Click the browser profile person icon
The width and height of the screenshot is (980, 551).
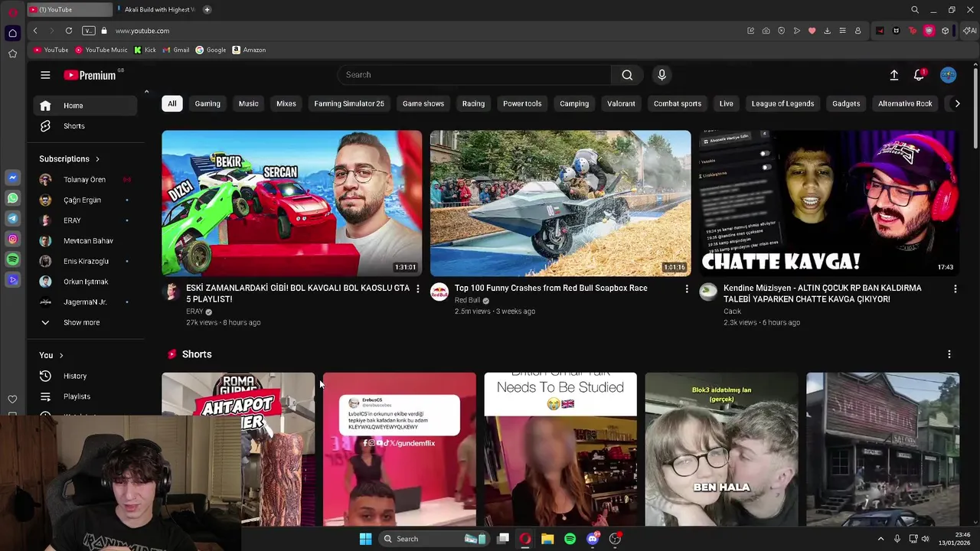click(x=857, y=31)
